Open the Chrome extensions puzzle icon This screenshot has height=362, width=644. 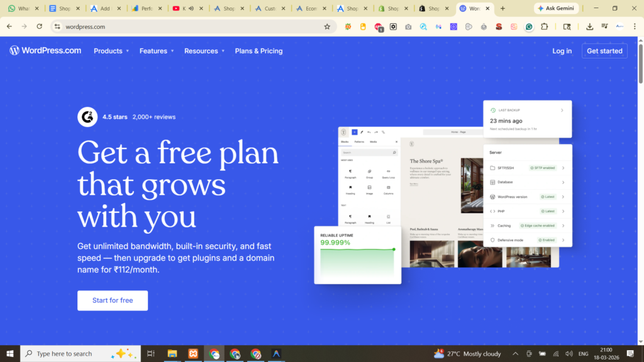545,27
